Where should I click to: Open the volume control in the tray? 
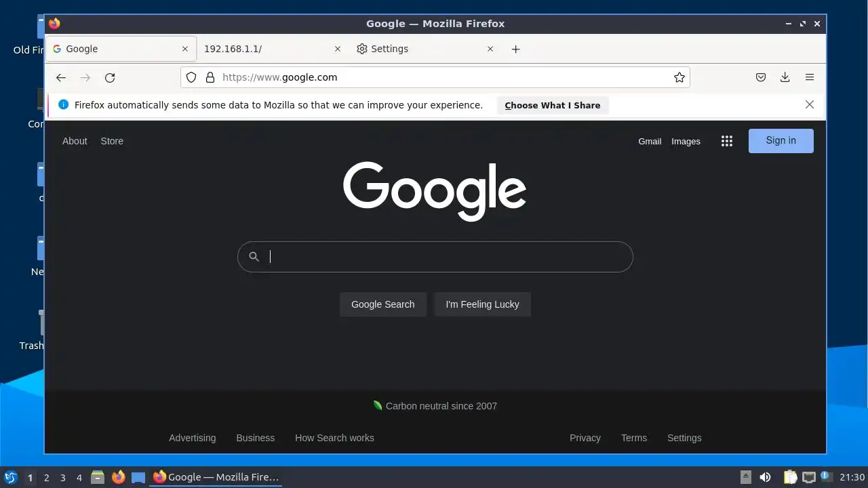click(x=766, y=477)
